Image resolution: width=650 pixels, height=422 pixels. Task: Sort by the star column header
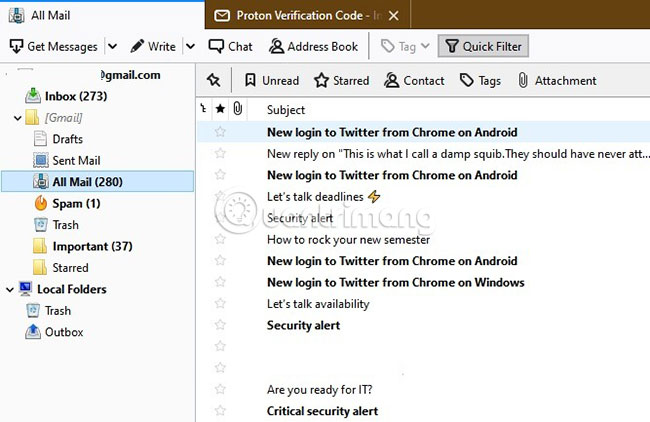pyautogui.click(x=220, y=109)
